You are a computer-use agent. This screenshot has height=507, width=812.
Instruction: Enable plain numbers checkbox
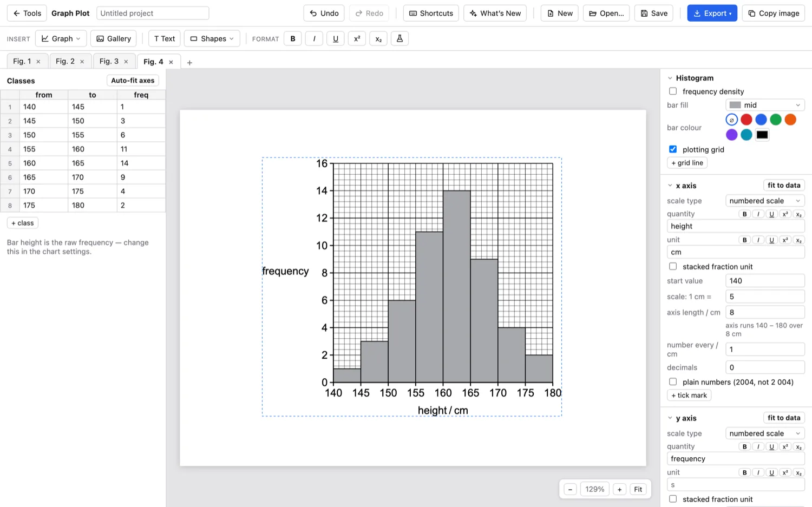(673, 382)
